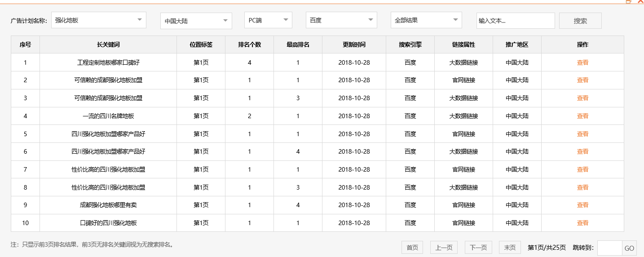Jump to 末页 last page
The width and height of the screenshot is (644, 257).
510,248
